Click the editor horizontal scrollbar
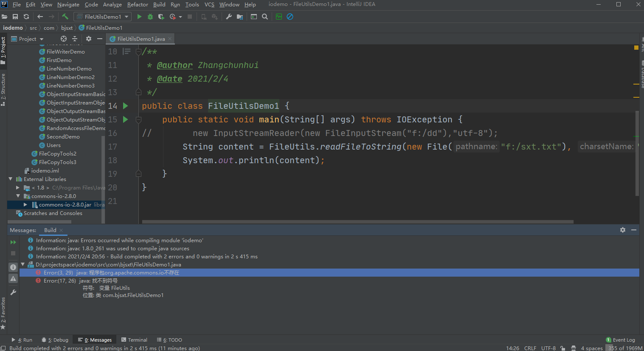The width and height of the screenshot is (644, 351). pyautogui.click(x=357, y=222)
